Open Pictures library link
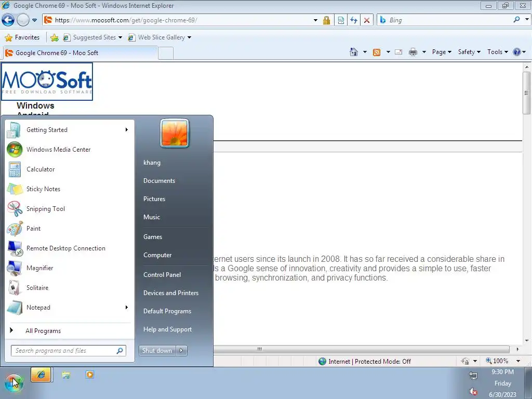Screen dimensions: 532x399 pyautogui.click(x=154, y=199)
